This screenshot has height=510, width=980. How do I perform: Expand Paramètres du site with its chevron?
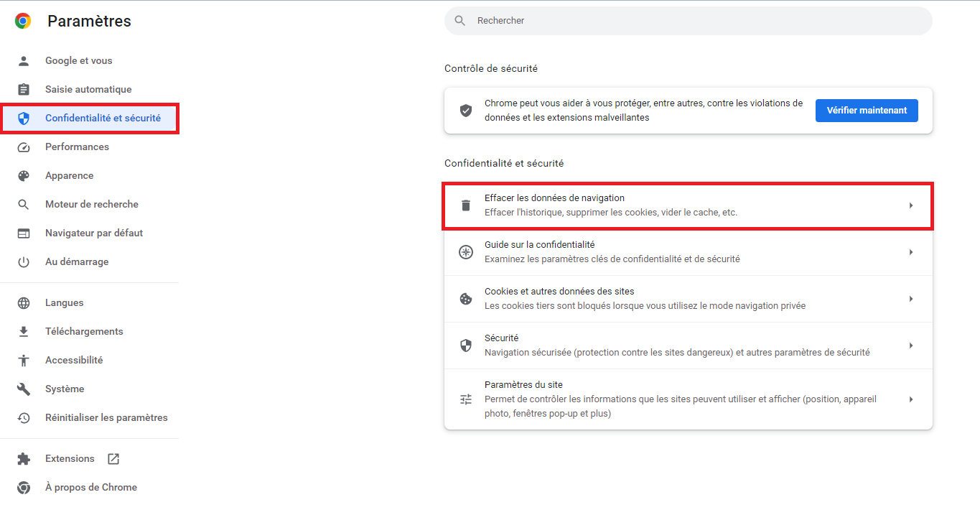[x=911, y=399]
